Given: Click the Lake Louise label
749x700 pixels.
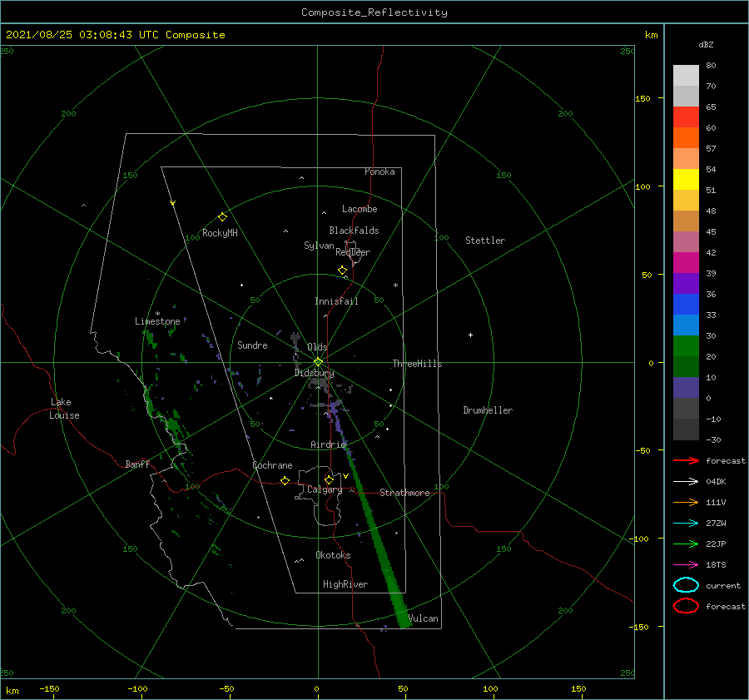Looking at the screenshot, I should click(64, 409).
